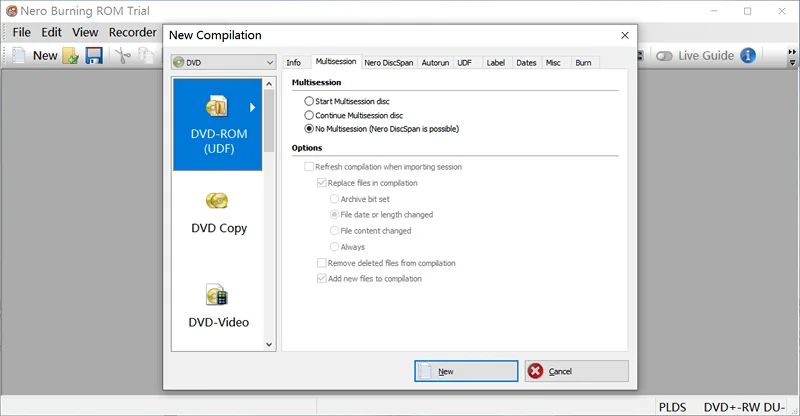Select No Multisession radio button
The width and height of the screenshot is (800, 416).
309,129
